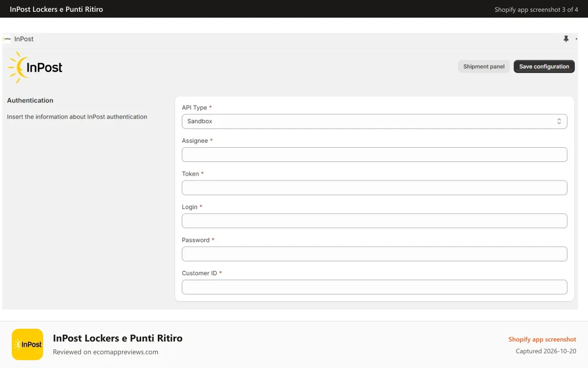Open the Shipment panel
588x368 pixels.
pos(484,67)
